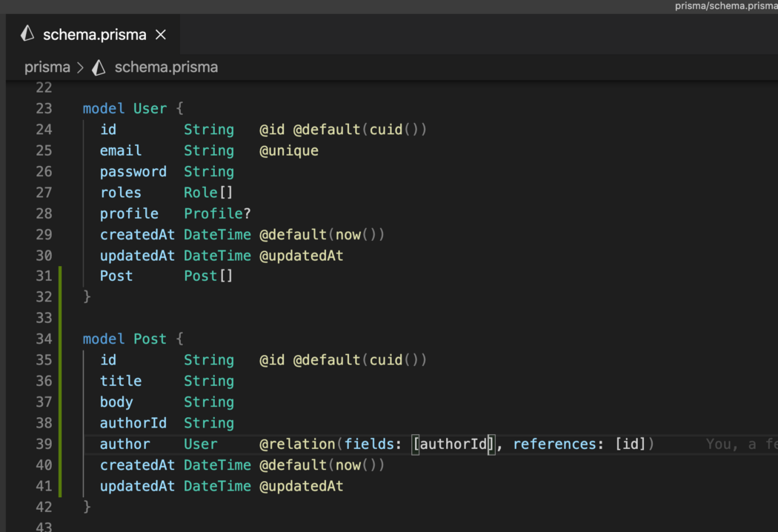Click the git blame annotation 'You, a fe'
Screen dimensions: 778x532
click(x=742, y=444)
